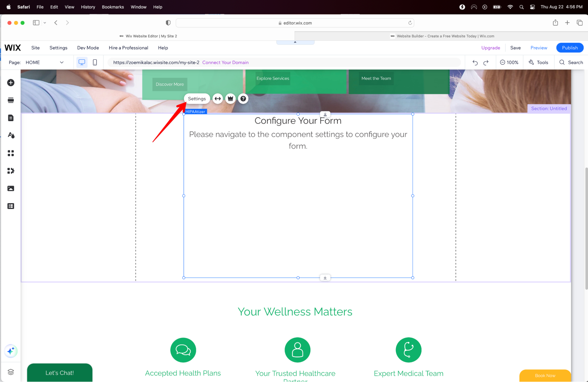The width and height of the screenshot is (588, 382).
Task: Open the Safari Bookmarks menu
Action: point(113,7)
